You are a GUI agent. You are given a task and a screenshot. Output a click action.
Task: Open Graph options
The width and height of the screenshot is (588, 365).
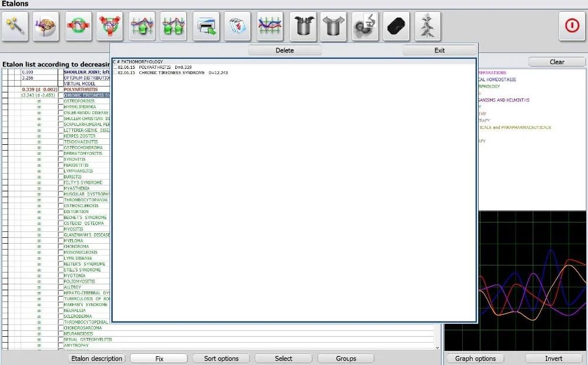coord(475,359)
